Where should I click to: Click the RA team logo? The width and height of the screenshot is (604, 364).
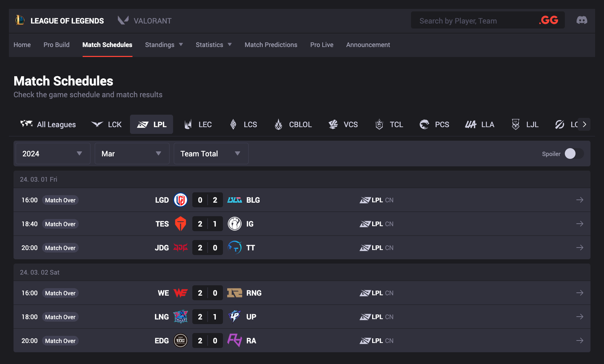(235, 340)
